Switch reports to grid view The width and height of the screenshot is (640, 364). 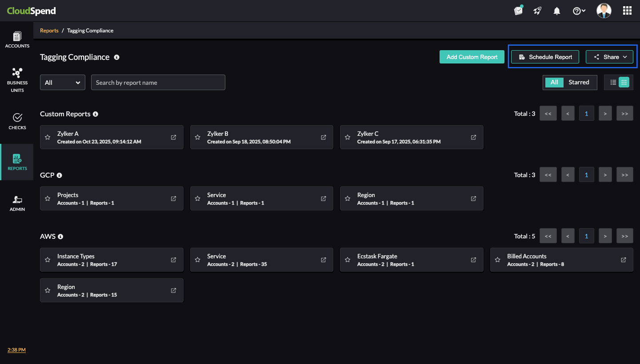(x=624, y=82)
